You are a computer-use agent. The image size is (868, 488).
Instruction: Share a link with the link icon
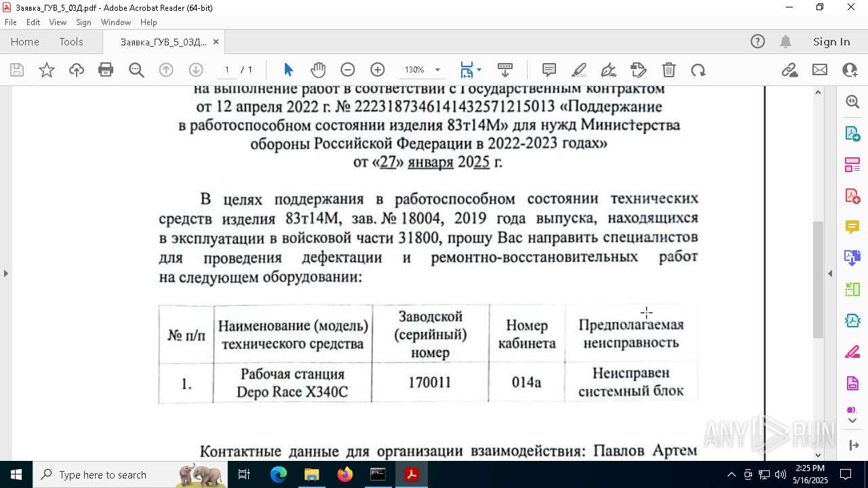(790, 70)
